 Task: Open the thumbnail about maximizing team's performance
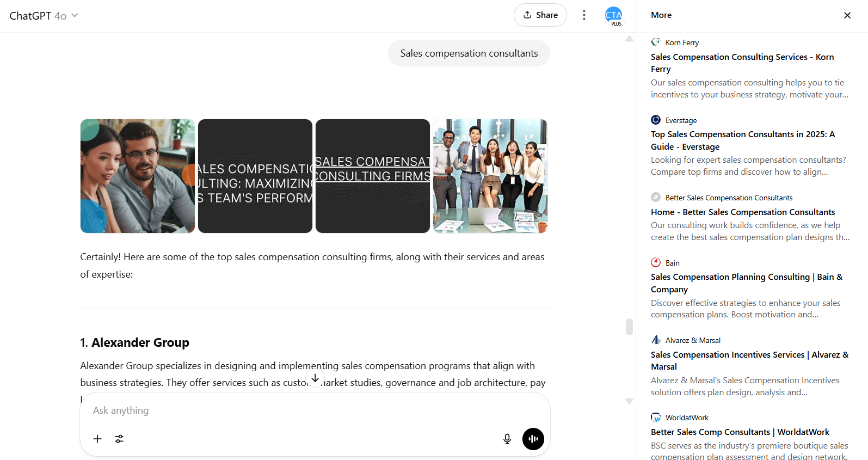(255, 176)
